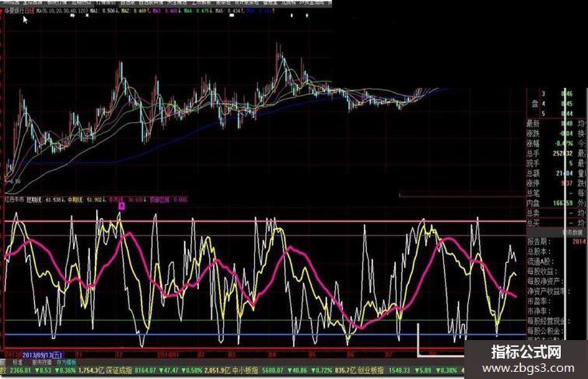Click the red 牛市线 indicator value

[128, 200]
